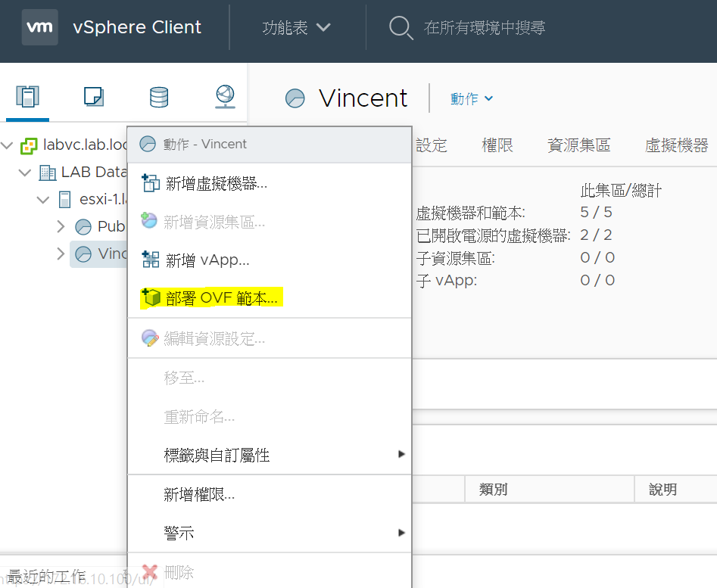Select 新增權限... menu entry
This screenshot has height=588, width=717.
coord(270,494)
